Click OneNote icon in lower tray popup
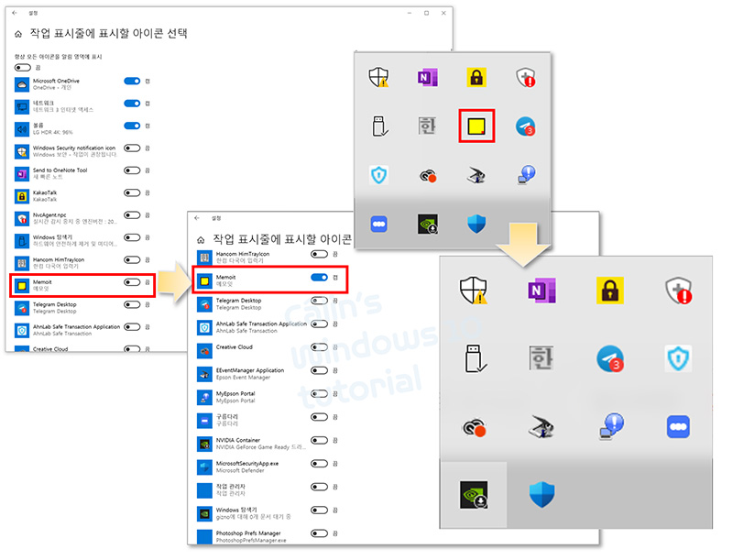Image resolution: width=733 pixels, height=560 pixels. [542, 291]
